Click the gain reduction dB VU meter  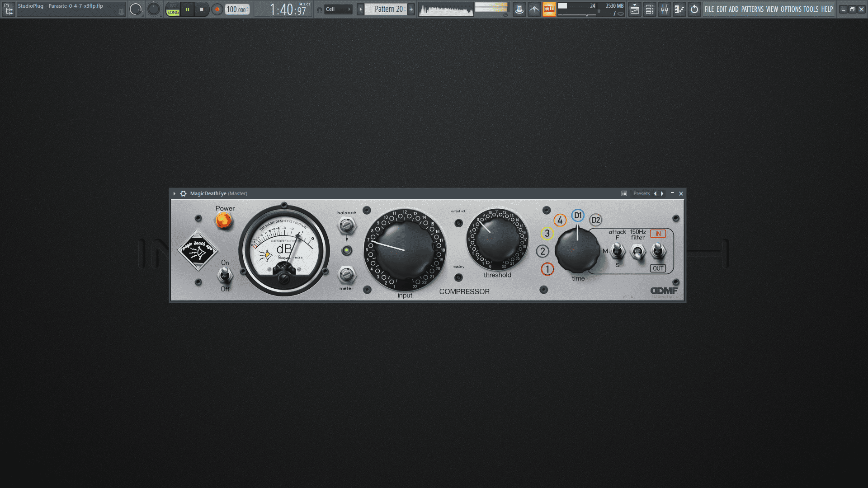click(x=284, y=250)
